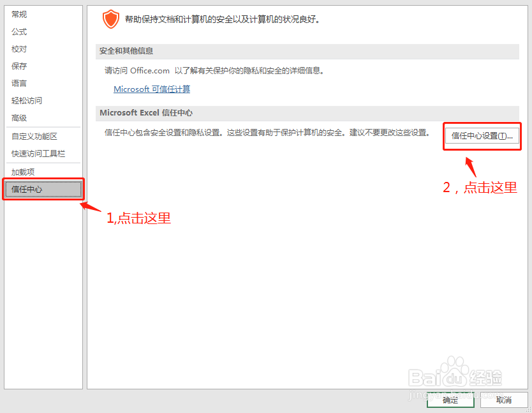532x413 pixels.
Task: Click the 信任中心设置(T) button
Action: pos(482,136)
